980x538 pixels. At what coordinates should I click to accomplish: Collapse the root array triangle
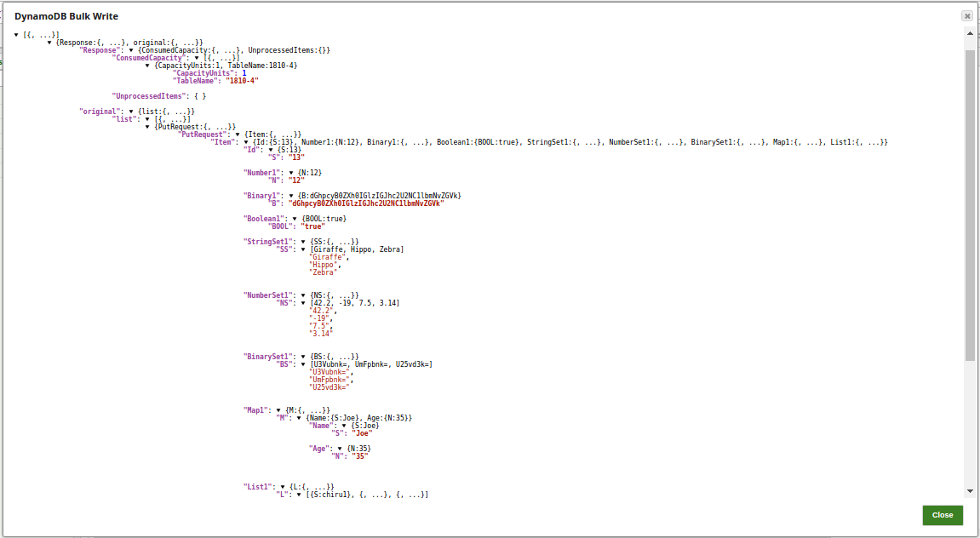point(16,35)
